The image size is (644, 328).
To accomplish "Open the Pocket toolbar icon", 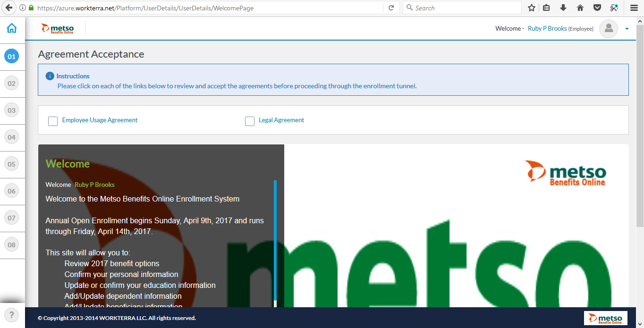I will click(x=597, y=8).
